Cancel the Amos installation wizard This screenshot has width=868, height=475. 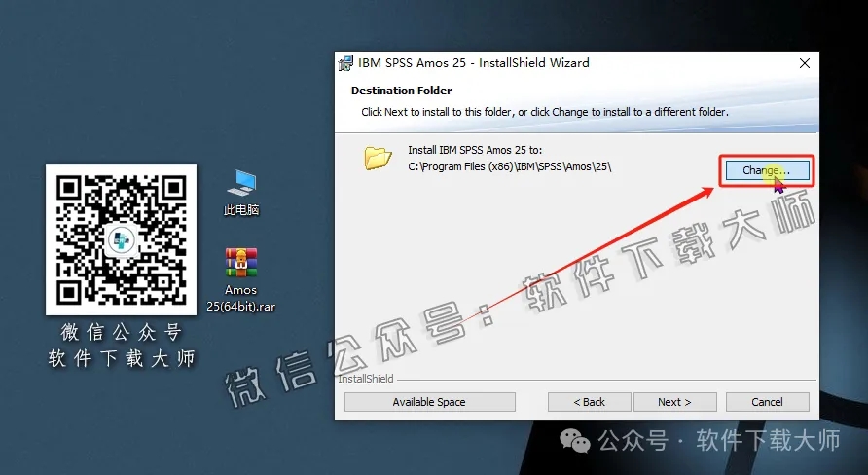click(767, 402)
